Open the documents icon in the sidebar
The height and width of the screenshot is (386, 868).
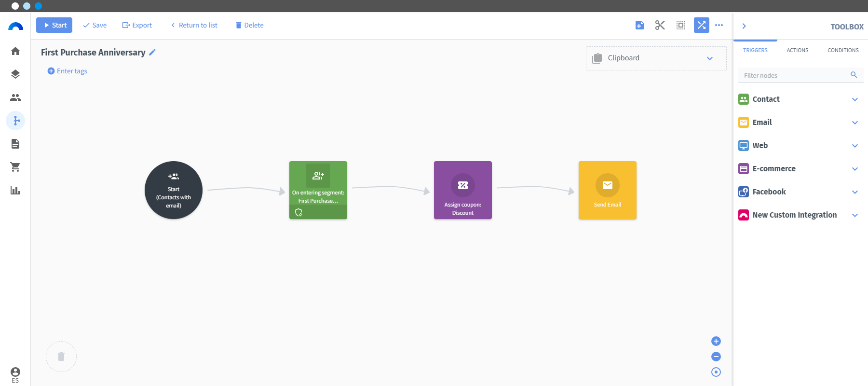click(15, 144)
